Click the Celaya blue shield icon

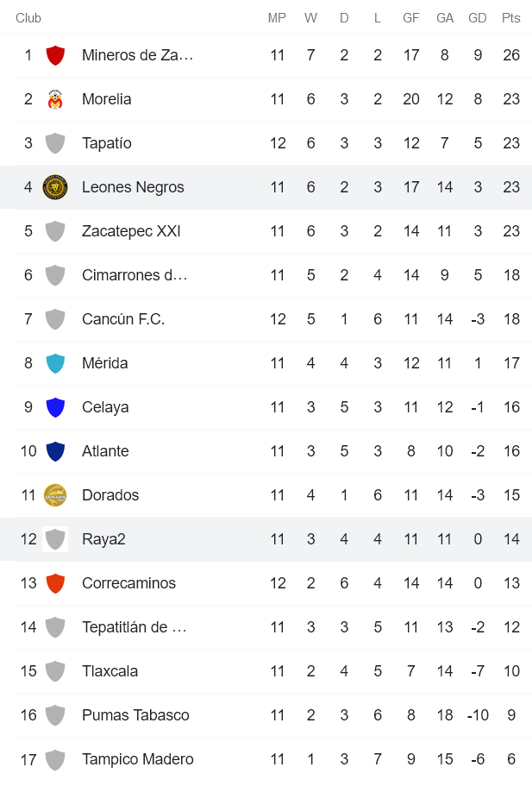click(55, 407)
